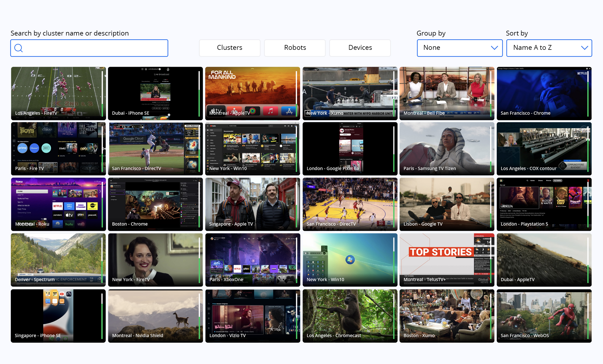Image resolution: width=603 pixels, height=364 pixels.
Task: Switch to the Clusters tab
Action: click(x=230, y=48)
